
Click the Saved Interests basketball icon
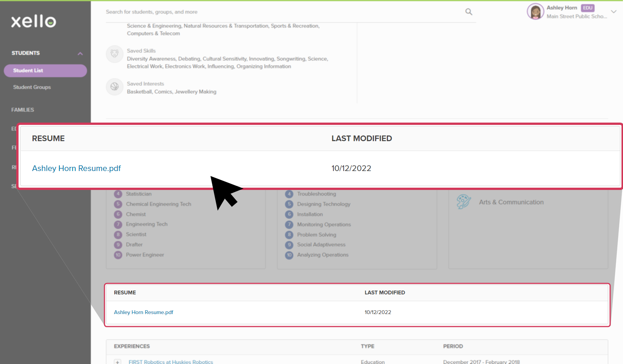(x=114, y=87)
